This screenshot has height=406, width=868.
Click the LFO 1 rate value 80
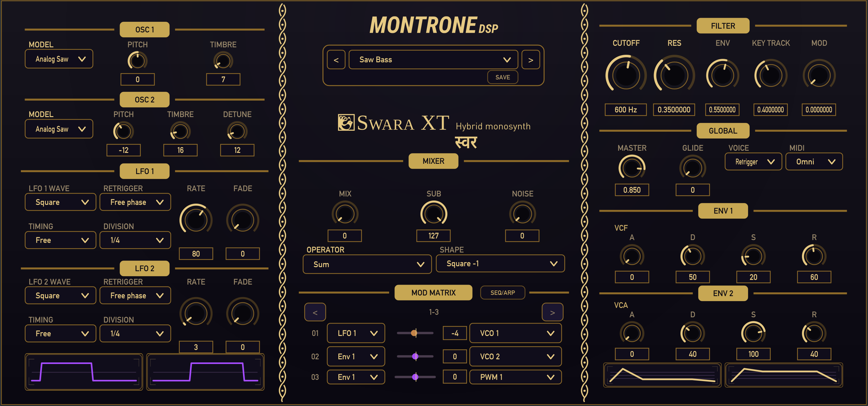tap(196, 253)
